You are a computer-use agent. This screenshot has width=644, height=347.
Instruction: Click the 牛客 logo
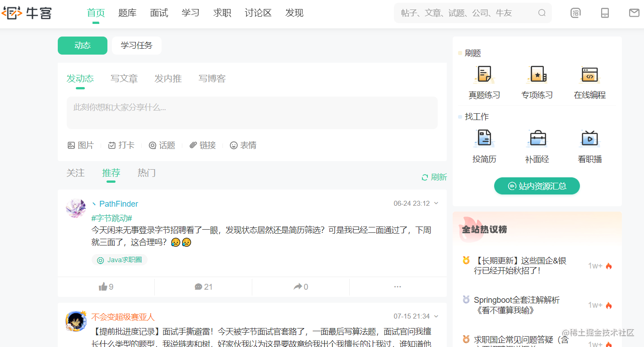[x=27, y=13]
